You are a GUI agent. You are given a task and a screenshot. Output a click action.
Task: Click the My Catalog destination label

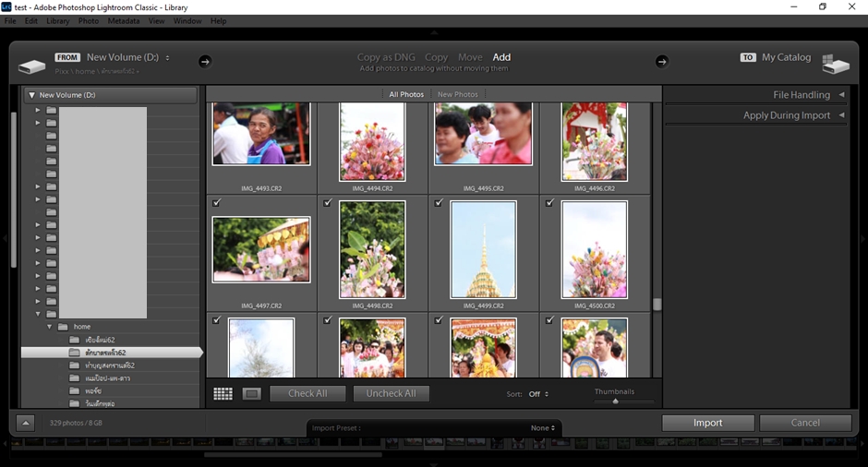pos(786,57)
